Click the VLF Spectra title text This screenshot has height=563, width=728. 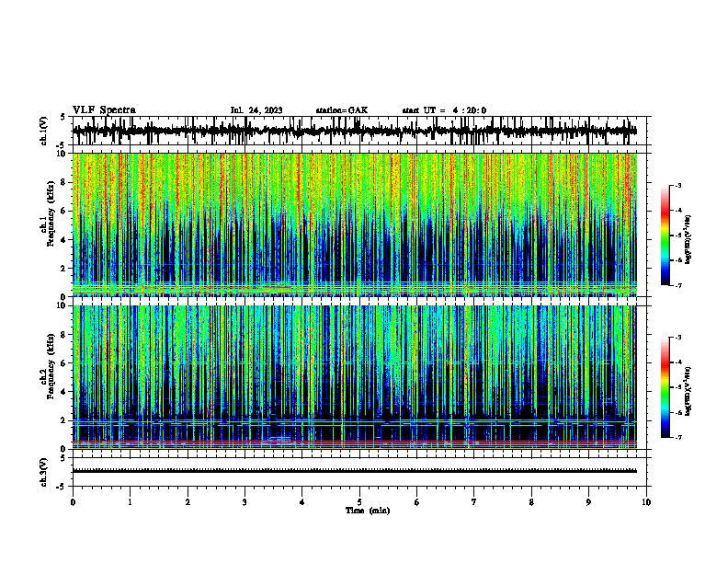[x=104, y=110]
